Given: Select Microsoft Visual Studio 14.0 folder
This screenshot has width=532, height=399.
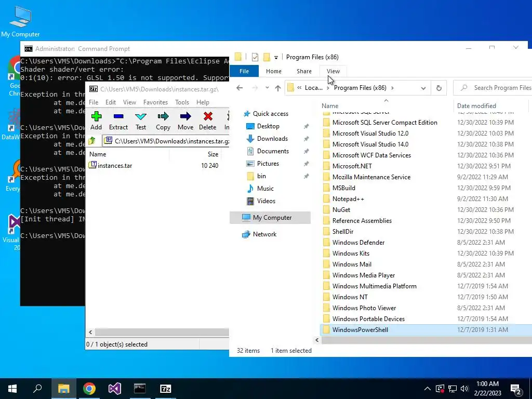Looking at the screenshot, I should tap(370, 144).
